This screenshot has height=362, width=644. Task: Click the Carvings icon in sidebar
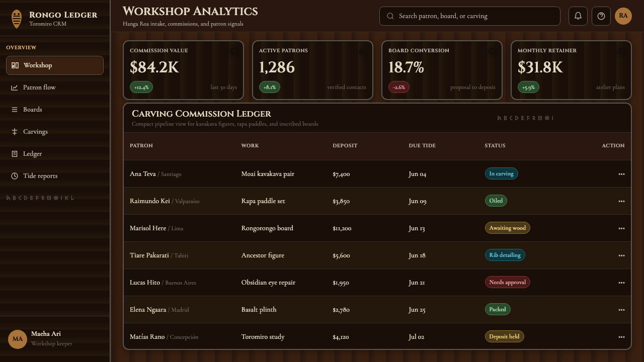pos(15,132)
